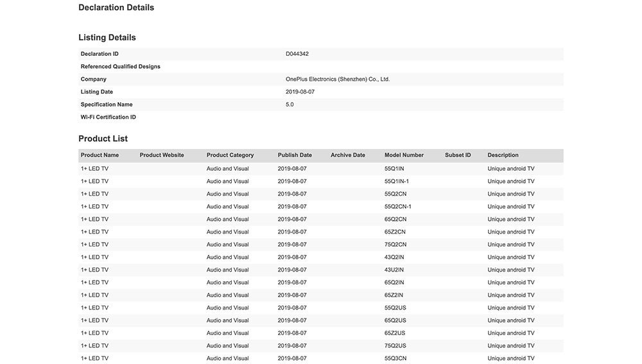Click the Wi-Fi Certification ID label
The height and width of the screenshot is (364, 642).
click(x=108, y=117)
